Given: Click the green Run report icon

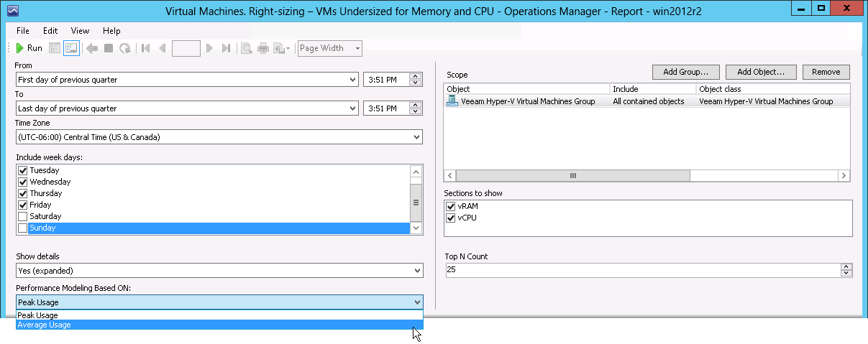Looking at the screenshot, I should tap(20, 48).
